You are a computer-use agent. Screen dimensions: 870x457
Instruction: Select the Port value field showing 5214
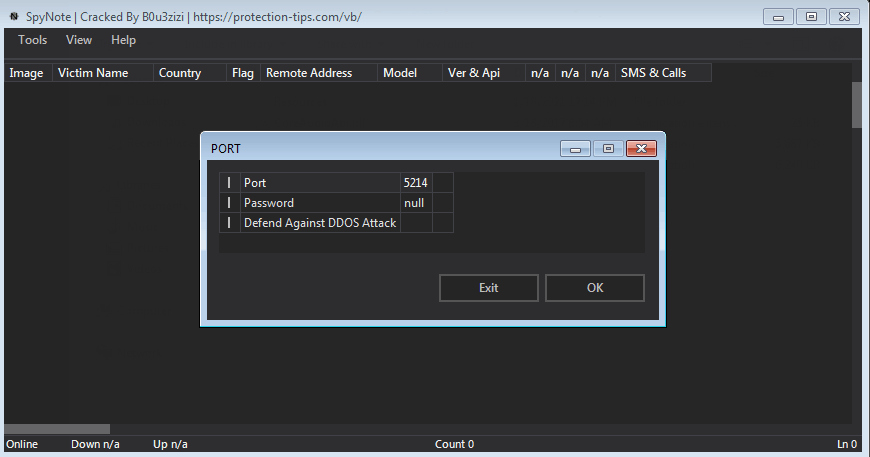coord(416,182)
